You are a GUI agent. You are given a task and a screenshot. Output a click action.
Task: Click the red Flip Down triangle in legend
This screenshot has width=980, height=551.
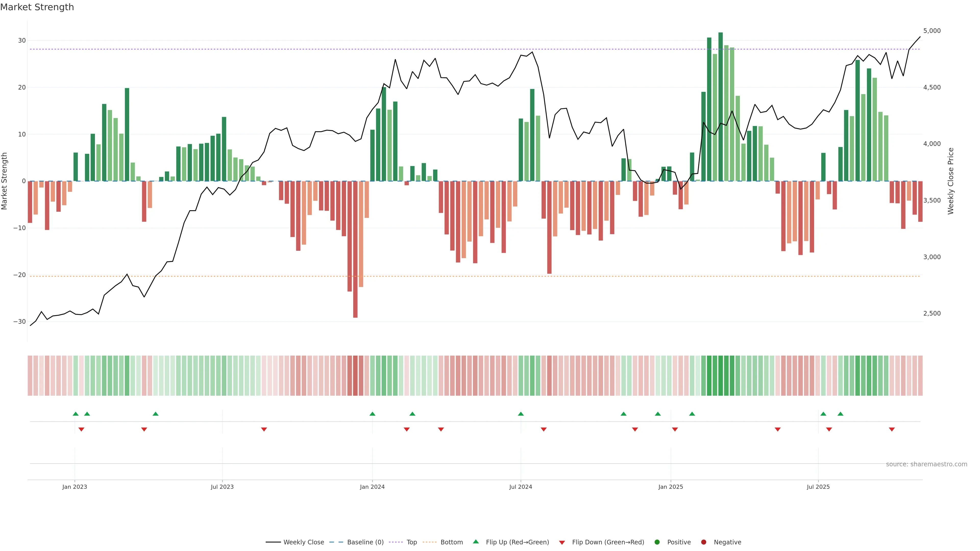click(562, 543)
